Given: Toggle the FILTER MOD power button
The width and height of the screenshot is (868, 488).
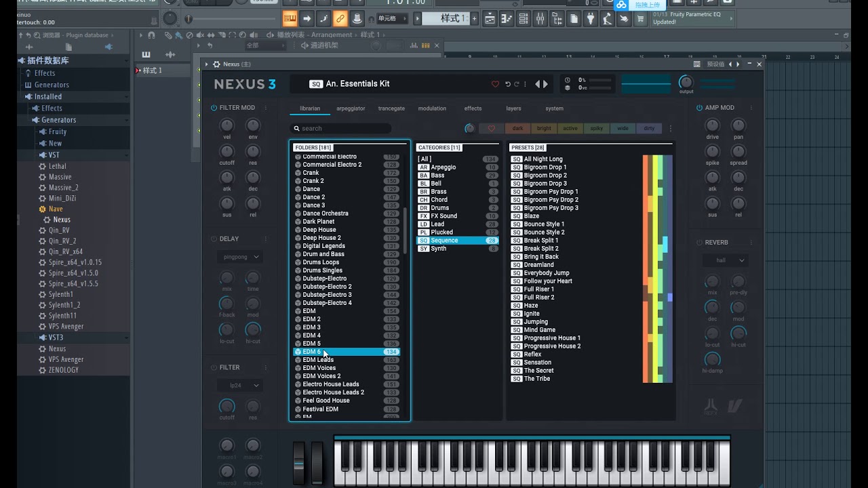Looking at the screenshot, I should pos(214,108).
